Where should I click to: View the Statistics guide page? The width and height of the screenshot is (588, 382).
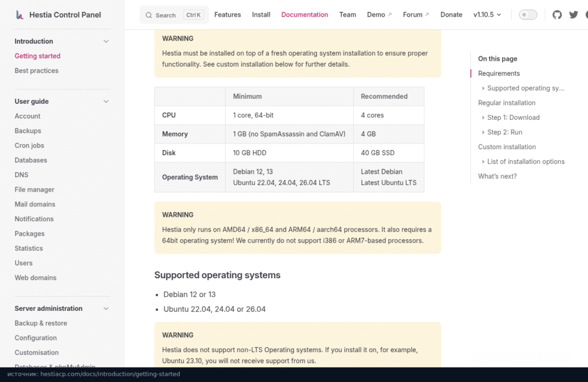29,248
